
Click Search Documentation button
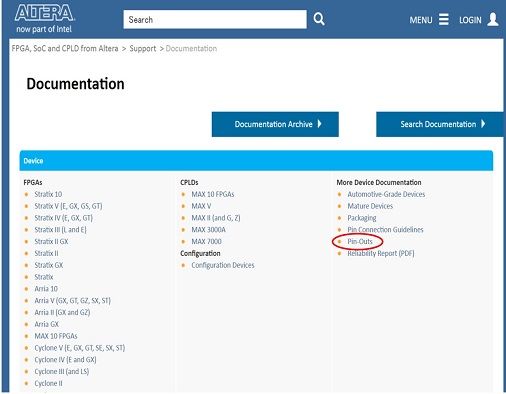click(440, 124)
